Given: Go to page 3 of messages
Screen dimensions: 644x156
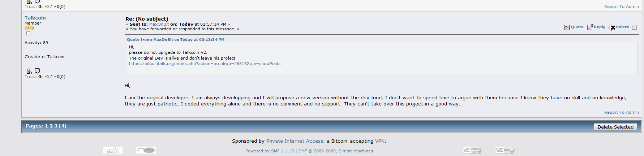Looking at the screenshot, I should (x=56, y=126).
